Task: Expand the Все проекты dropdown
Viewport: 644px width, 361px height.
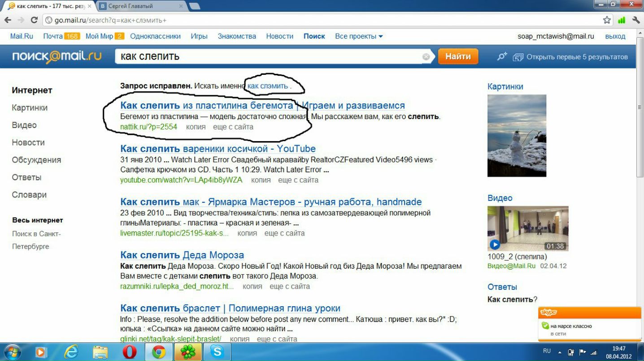Action: [358, 36]
